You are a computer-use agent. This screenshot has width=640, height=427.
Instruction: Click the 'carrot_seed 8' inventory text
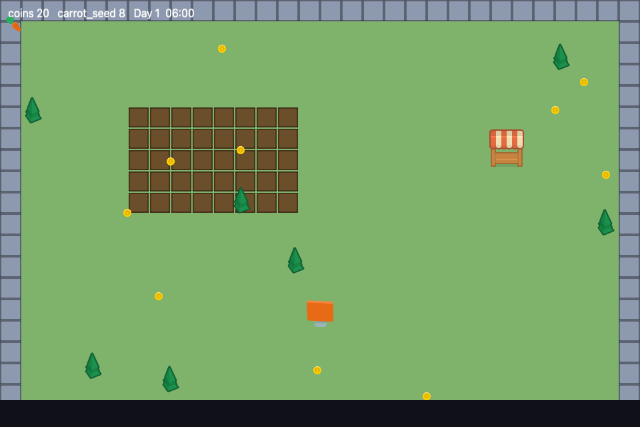[91, 13]
